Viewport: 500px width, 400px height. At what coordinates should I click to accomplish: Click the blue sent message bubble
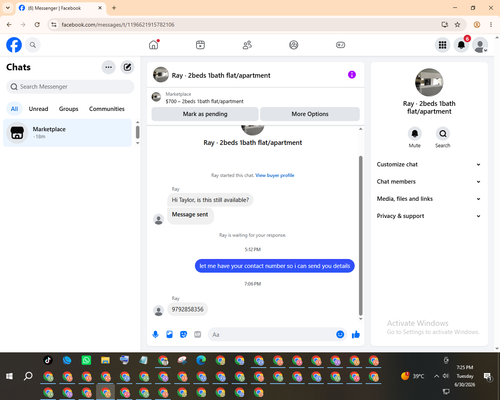point(275,266)
